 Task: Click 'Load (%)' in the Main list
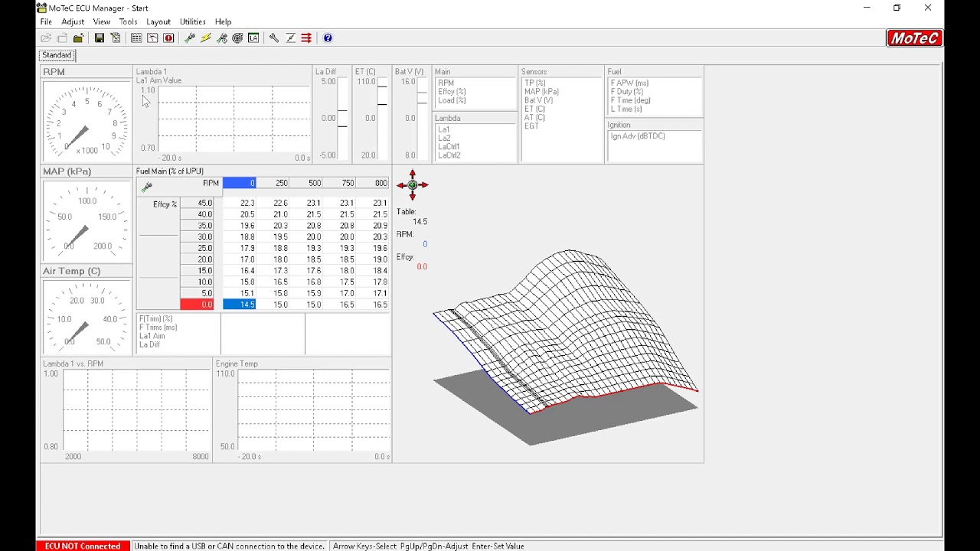point(452,100)
